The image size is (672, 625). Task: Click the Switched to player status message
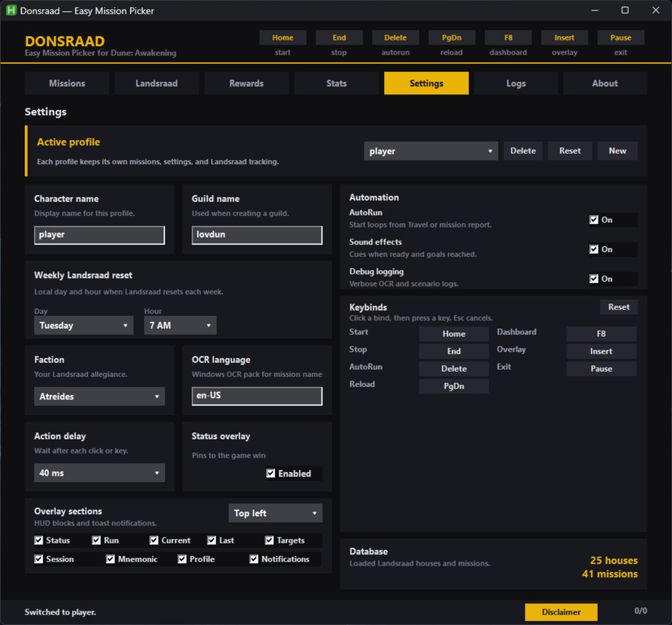click(x=60, y=612)
